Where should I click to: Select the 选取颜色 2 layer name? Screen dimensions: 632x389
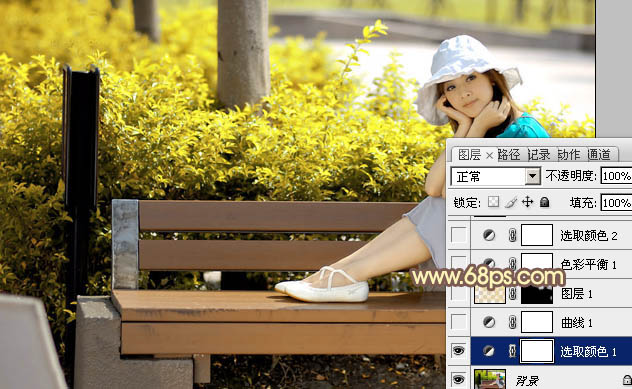589,235
